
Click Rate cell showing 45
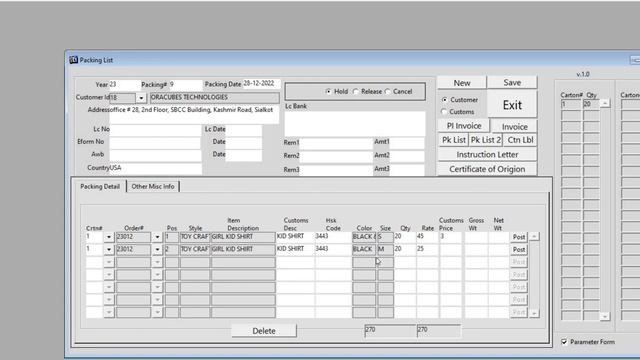click(427, 237)
